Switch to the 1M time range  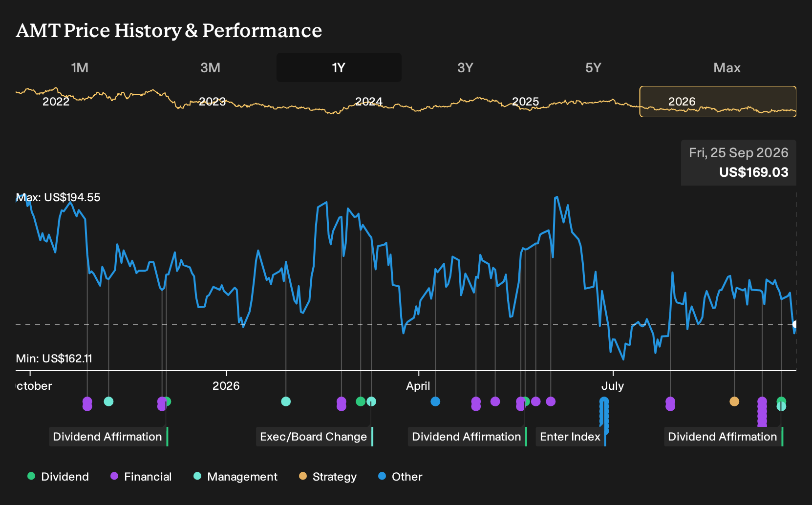click(x=80, y=67)
